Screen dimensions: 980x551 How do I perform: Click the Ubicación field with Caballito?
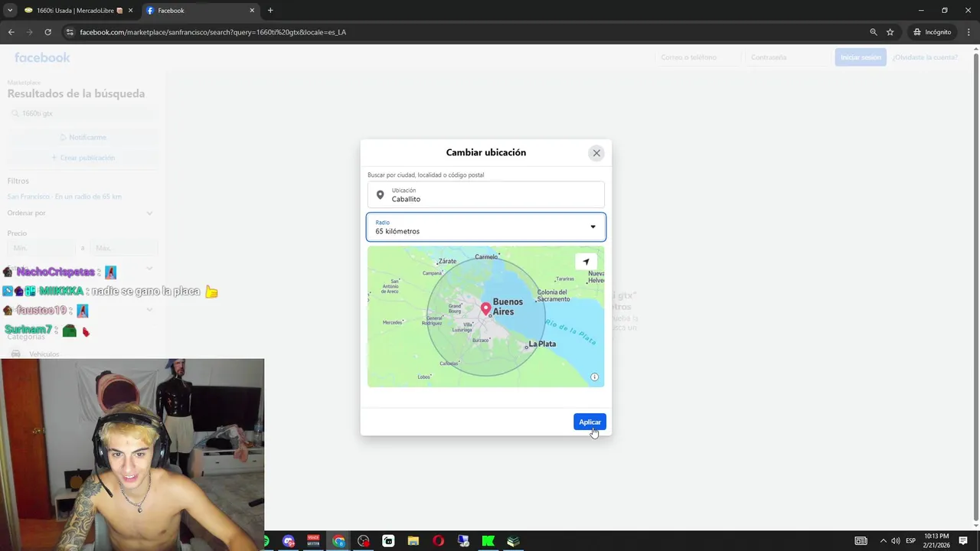pyautogui.click(x=485, y=194)
